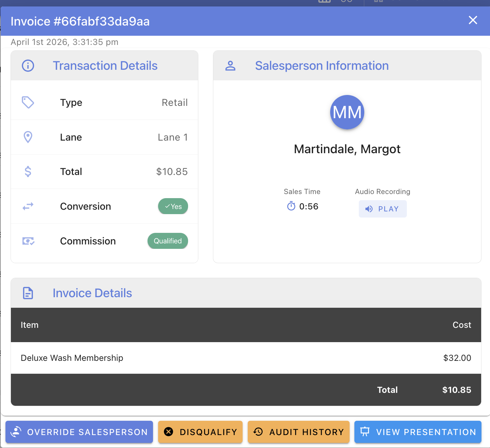The image size is (490, 448).
Task: Click the Cost column header
Action: (x=462, y=325)
